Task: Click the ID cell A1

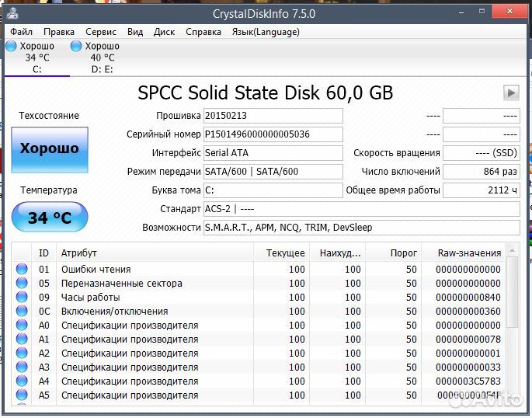Action: click(x=43, y=340)
